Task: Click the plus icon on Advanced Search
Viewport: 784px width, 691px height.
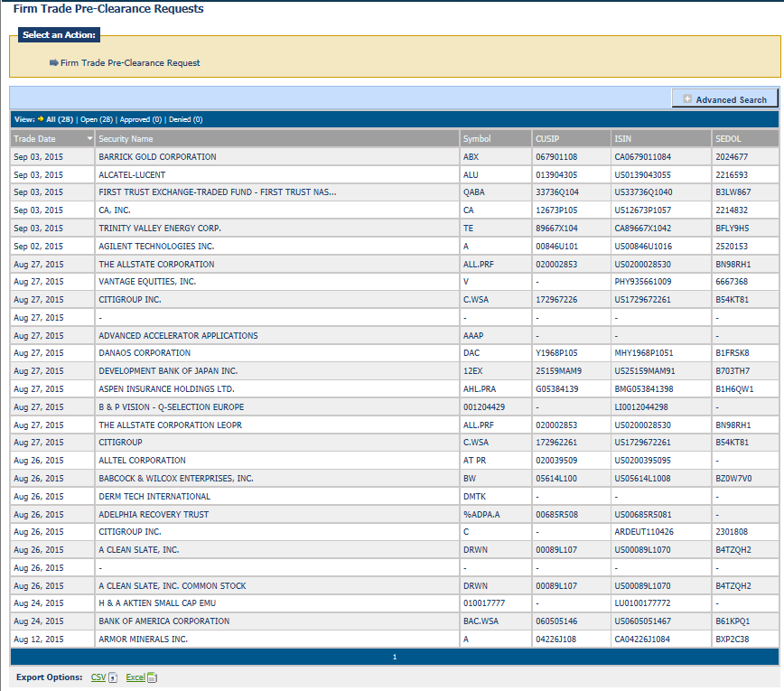Action: click(687, 99)
